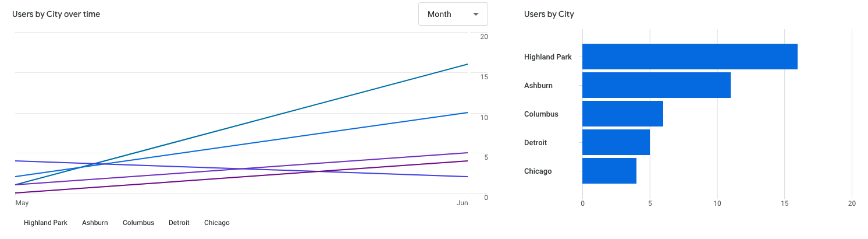
Task: Click the Detroit bar chart label
Action: (x=535, y=143)
